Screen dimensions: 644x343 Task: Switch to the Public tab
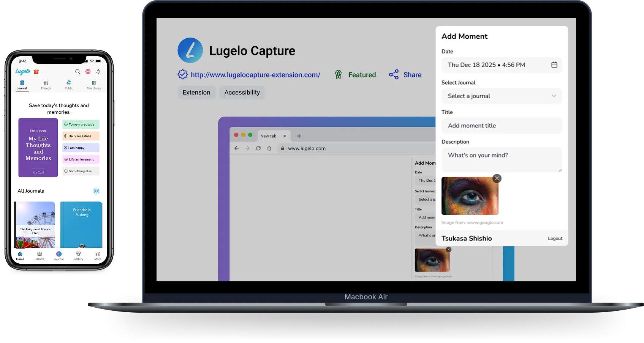click(69, 85)
